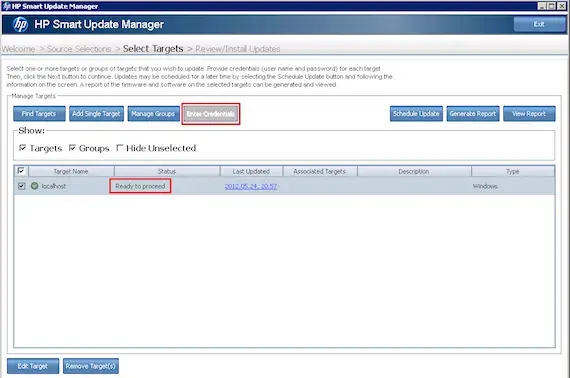Click the HP logo icon
570x378 pixels.
click(x=20, y=24)
